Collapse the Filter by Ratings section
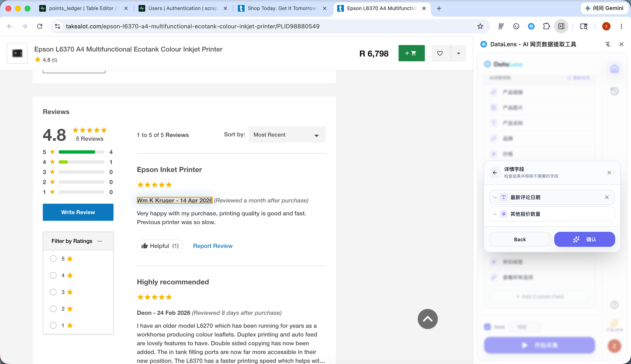This screenshot has height=364, width=631. (x=100, y=241)
